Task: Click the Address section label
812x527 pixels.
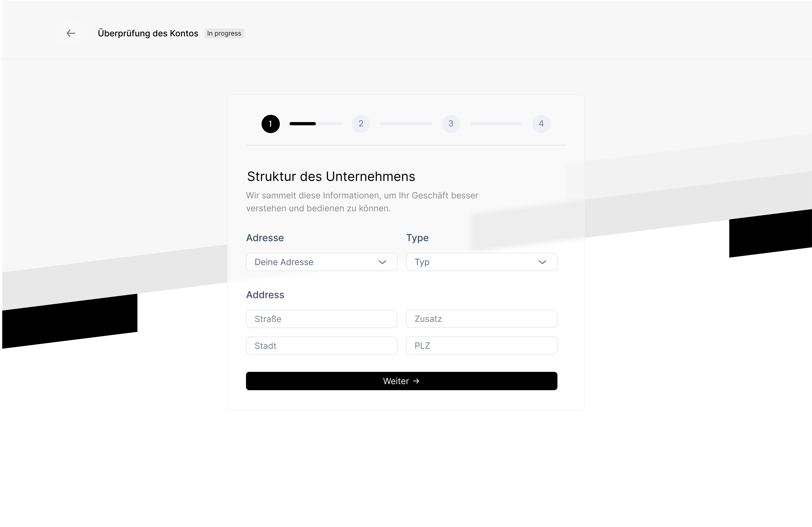Action: (x=265, y=295)
